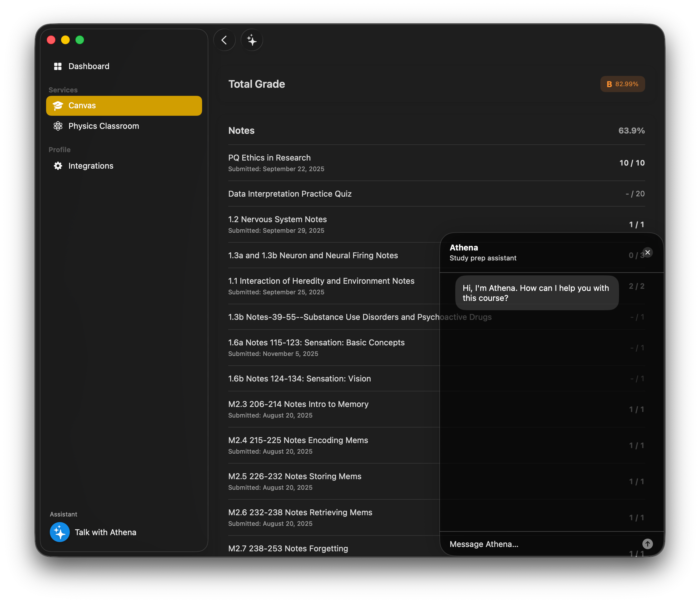Select 1.2 Nervous System Notes entry

(x=277, y=219)
